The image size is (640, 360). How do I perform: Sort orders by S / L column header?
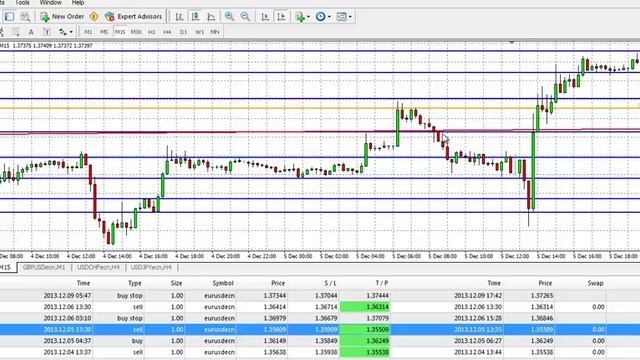pyautogui.click(x=331, y=283)
